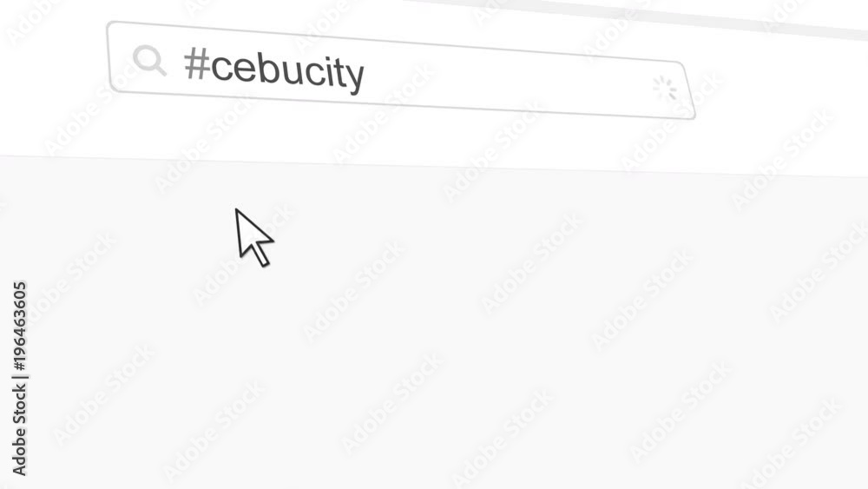Focus the search field containing #cebucity
868x489 pixels.
tap(401, 69)
